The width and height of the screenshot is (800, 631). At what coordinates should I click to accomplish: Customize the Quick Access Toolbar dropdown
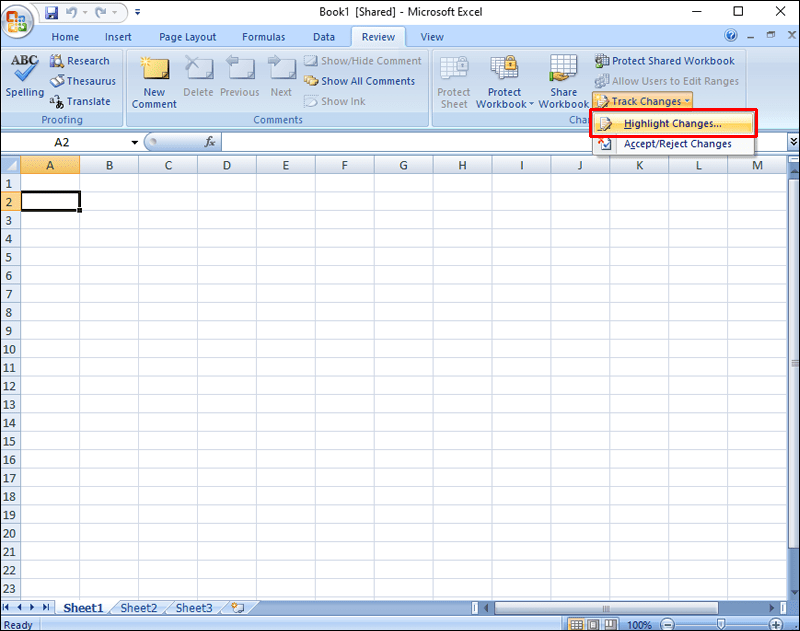(137, 12)
